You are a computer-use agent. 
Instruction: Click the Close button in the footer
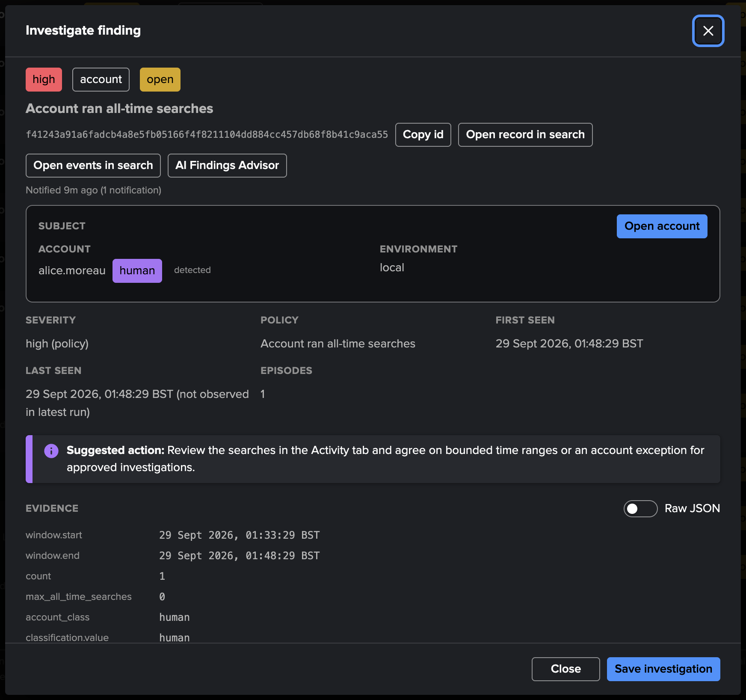(x=565, y=669)
